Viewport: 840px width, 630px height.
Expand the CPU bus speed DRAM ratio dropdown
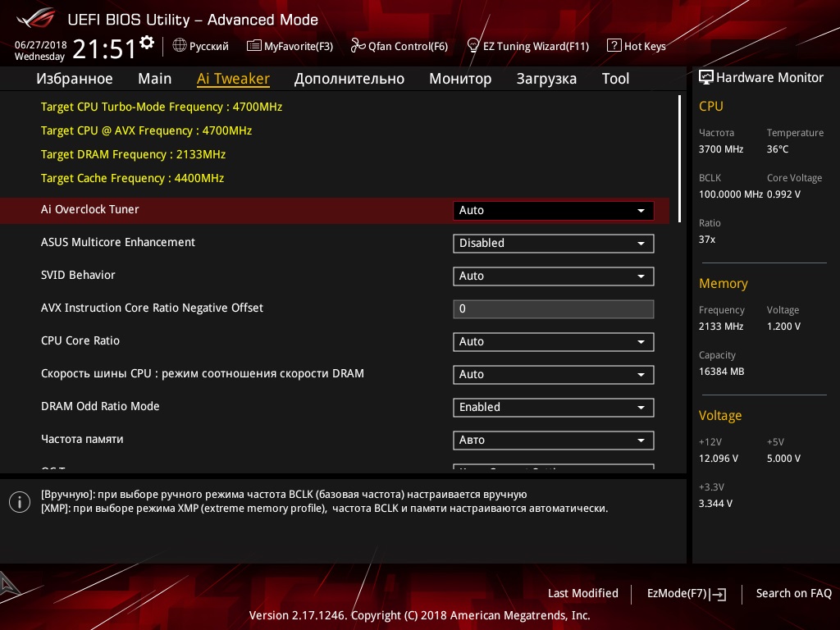pyautogui.click(x=554, y=374)
